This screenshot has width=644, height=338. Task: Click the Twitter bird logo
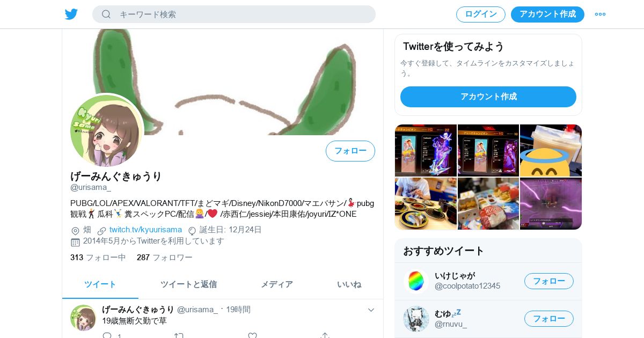pos(71,14)
